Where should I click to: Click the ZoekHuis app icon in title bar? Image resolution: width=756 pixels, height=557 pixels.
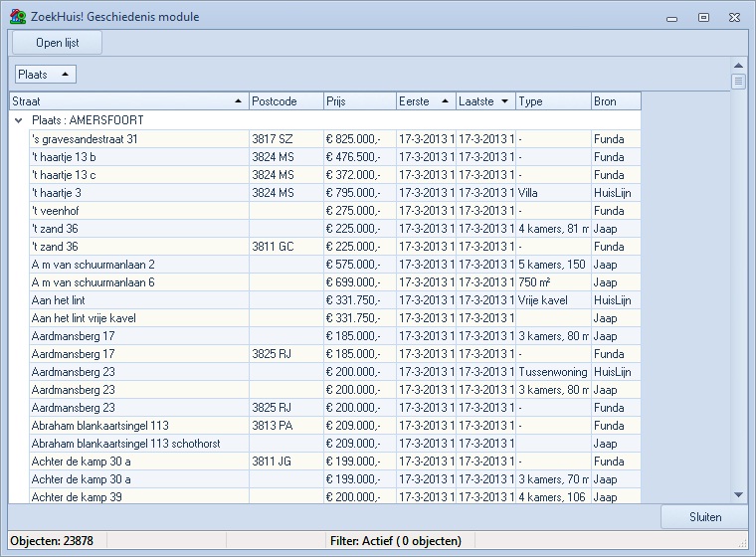(x=17, y=17)
